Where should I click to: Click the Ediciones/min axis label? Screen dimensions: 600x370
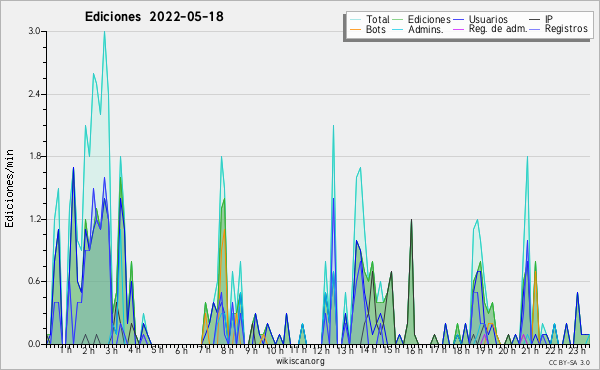[9, 188]
